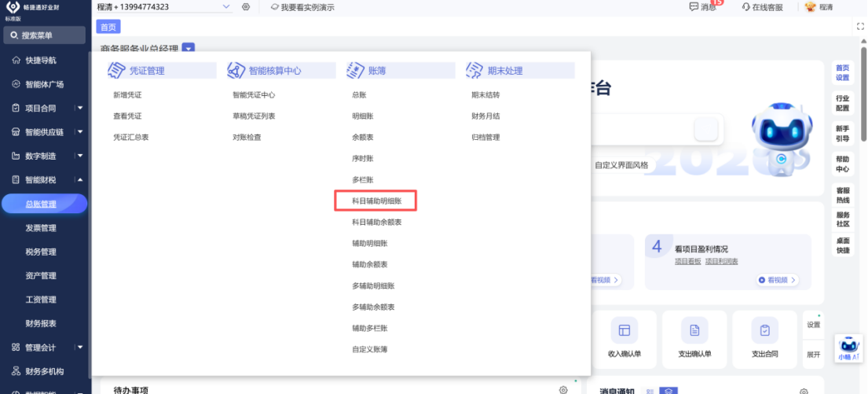Select 财务报表 in sidebar
Viewport: 868px width, 394px height.
point(41,323)
